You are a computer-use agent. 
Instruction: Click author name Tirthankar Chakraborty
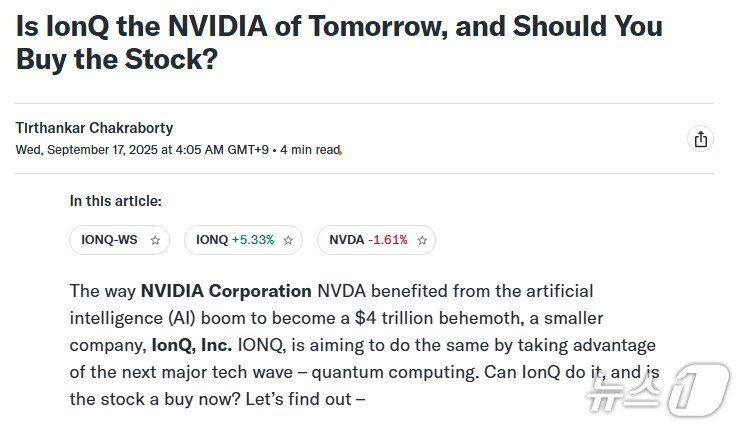point(94,128)
